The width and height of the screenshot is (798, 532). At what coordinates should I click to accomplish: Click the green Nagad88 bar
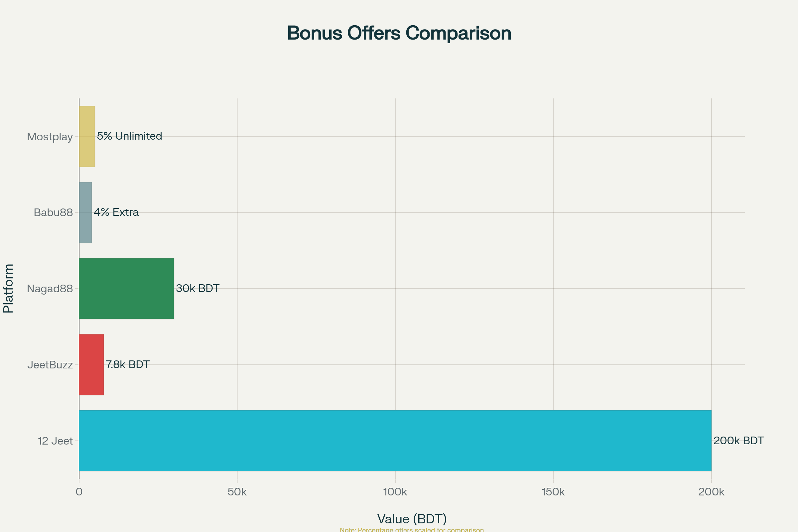coord(126,288)
